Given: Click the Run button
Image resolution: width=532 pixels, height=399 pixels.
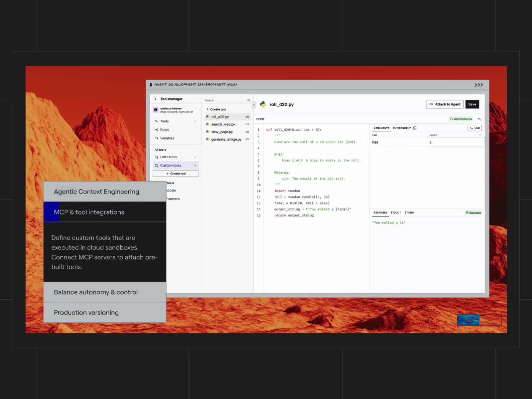Looking at the screenshot, I should click(475, 128).
